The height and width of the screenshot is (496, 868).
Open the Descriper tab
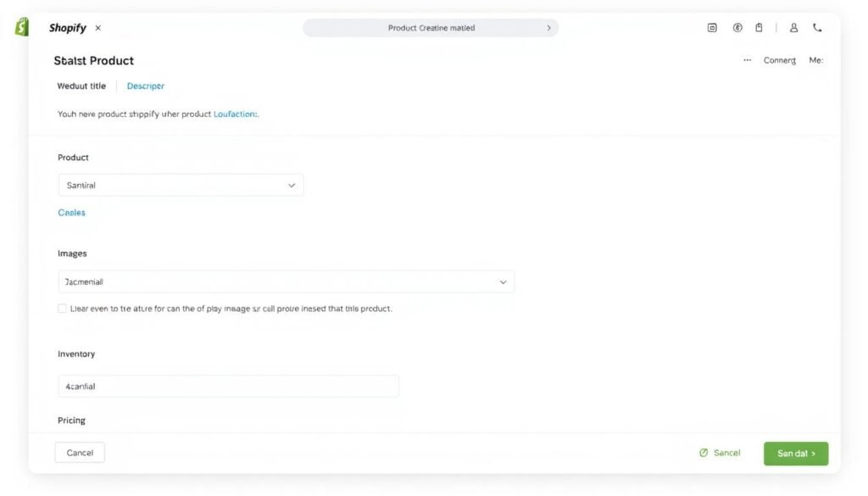tap(145, 86)
